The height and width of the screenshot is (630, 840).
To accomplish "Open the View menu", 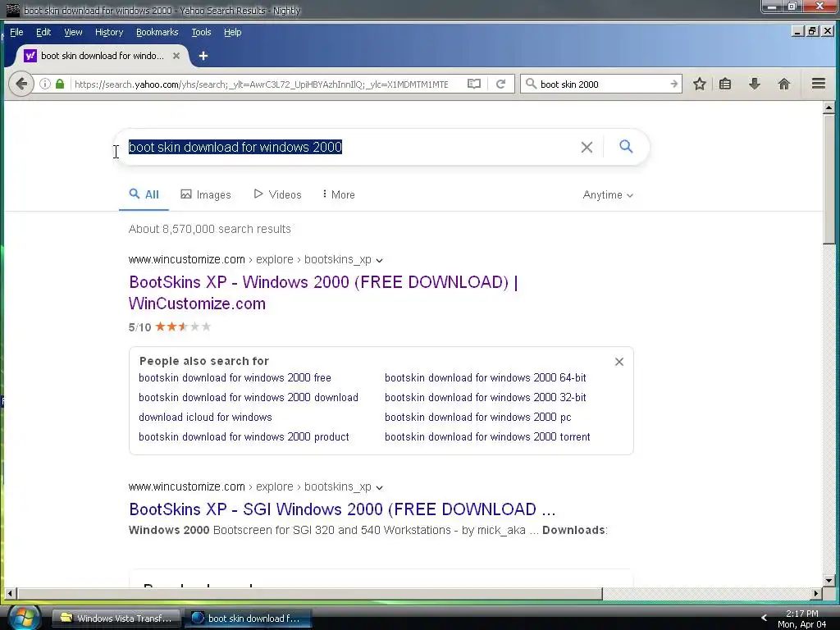I will [x=73, y=32].
